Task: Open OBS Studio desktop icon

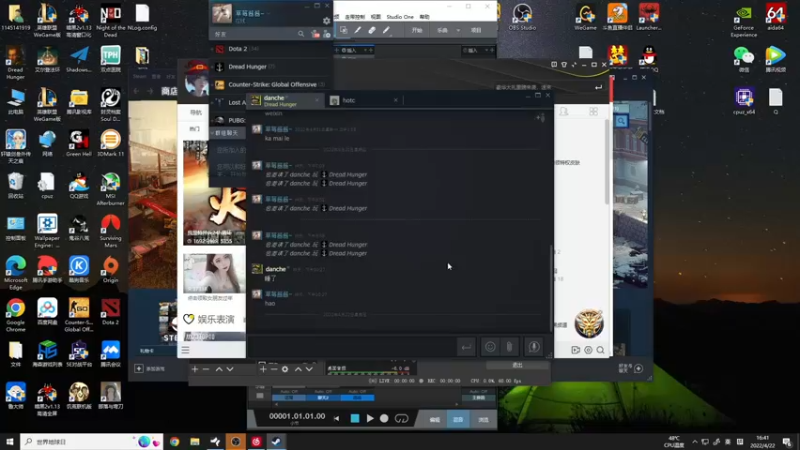Action: (522, 17)
